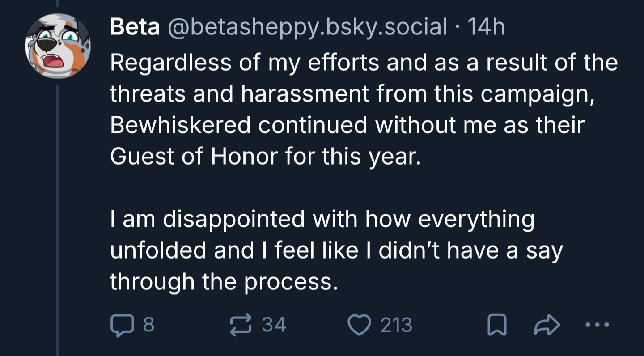This screenshot has width=644, height=356.
Task: Click the 14h post timestamp
Action: pos(485,28)
